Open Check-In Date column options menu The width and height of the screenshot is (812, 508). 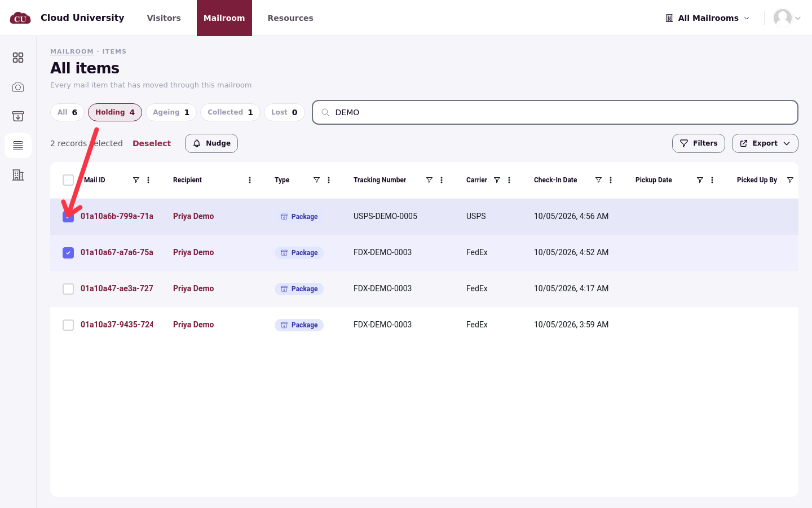(611, 180)
